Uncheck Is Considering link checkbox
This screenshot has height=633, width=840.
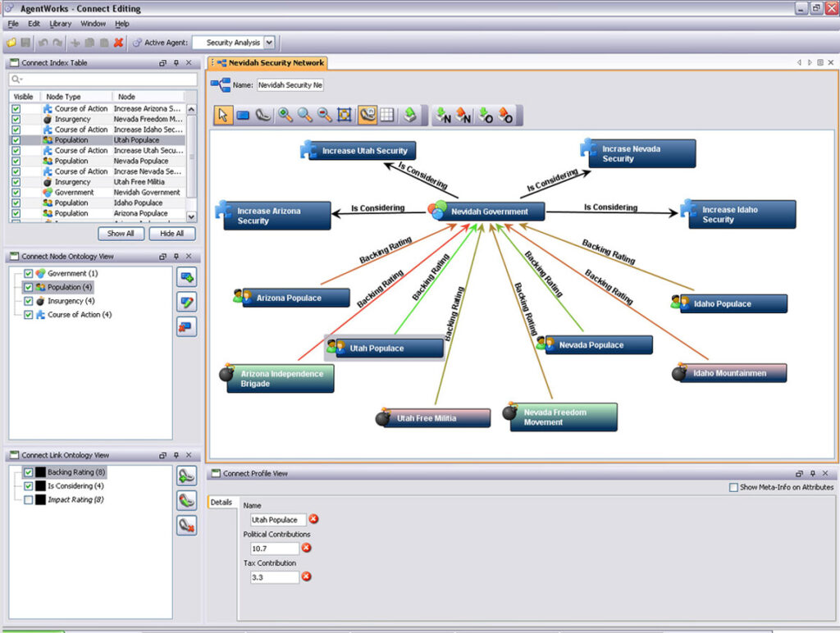[x=29, y=486]
